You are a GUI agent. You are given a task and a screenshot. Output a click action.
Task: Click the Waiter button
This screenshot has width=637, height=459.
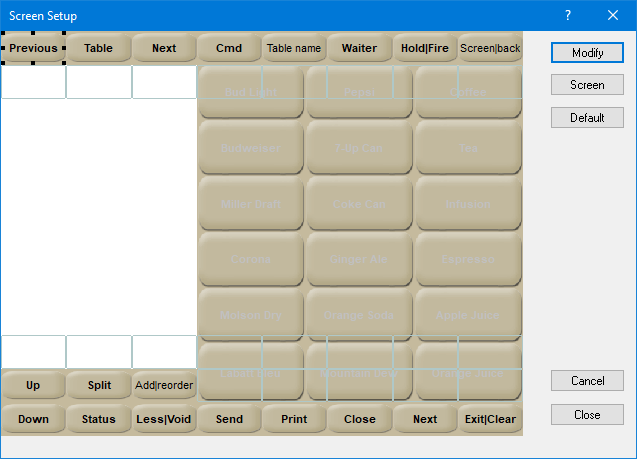click(x=359, y=48)
